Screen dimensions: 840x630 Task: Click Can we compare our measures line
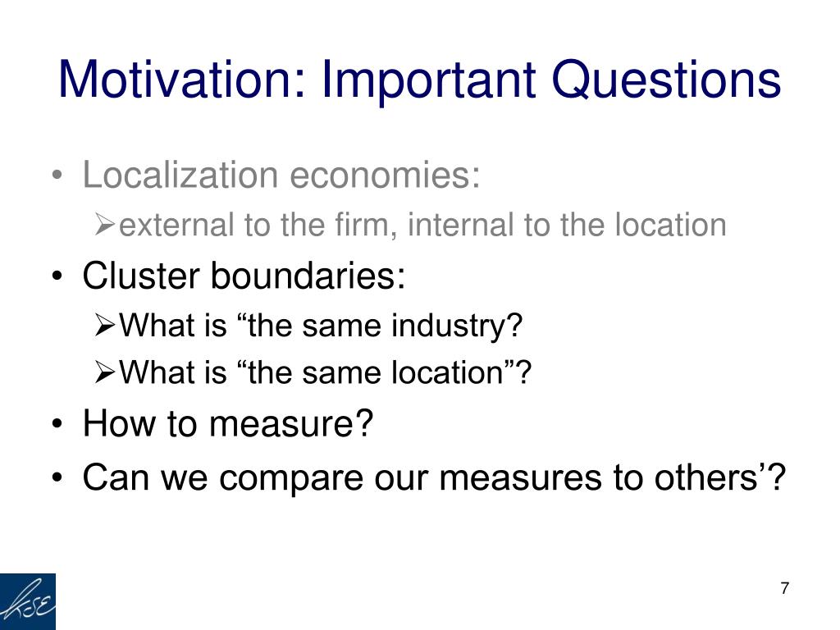tap(434, 477)
